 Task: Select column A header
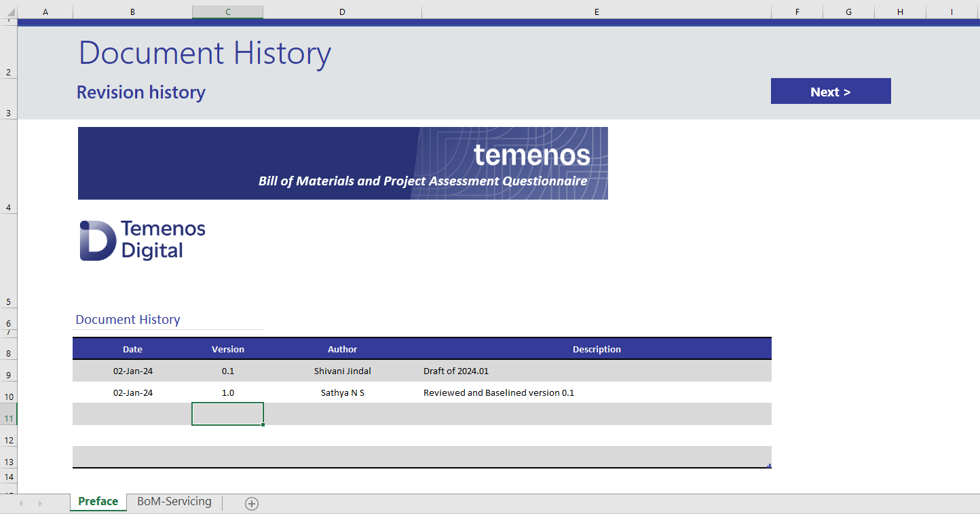[45, 12]
